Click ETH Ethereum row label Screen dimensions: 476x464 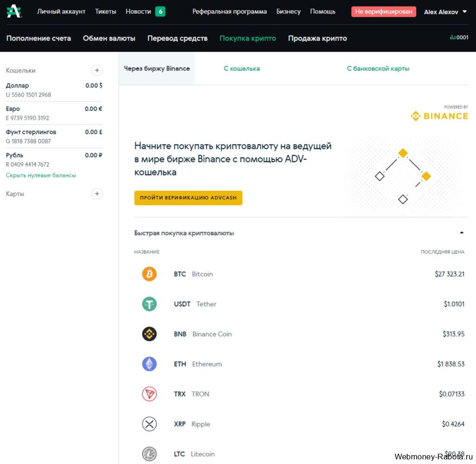[198, 364]
